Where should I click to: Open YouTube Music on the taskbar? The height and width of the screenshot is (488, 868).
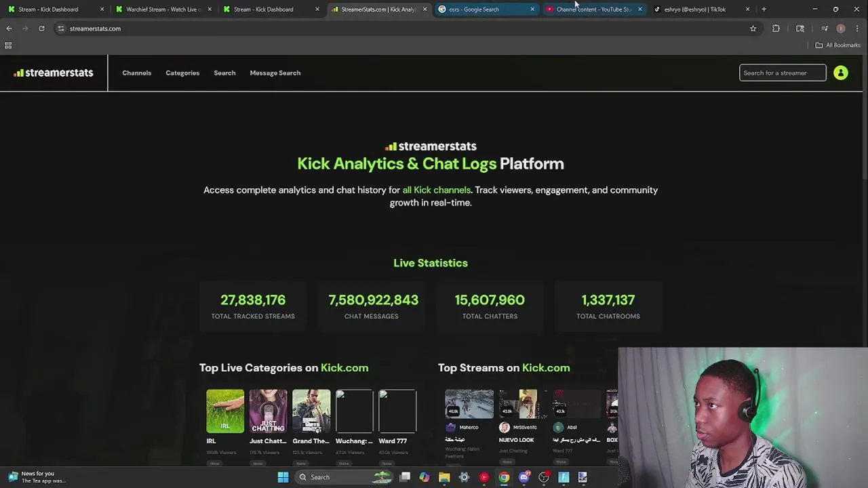pos(484,477)
